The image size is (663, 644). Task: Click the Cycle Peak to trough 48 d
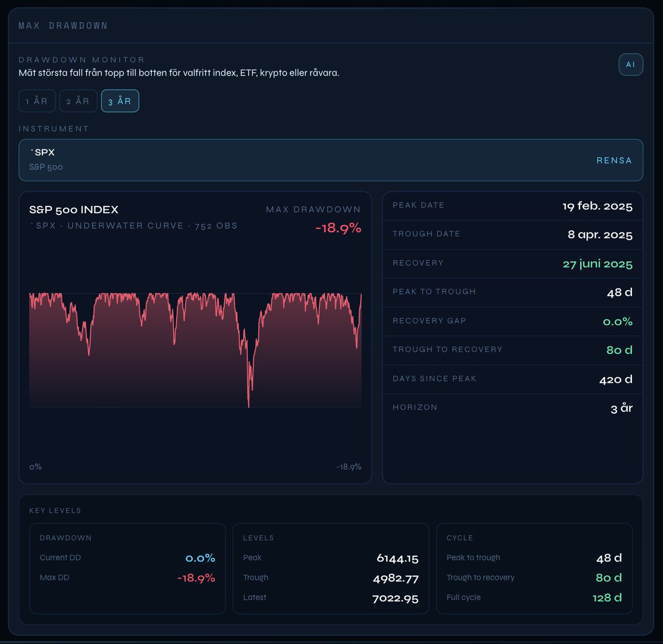pyautogui.click(x=609, y=558)
